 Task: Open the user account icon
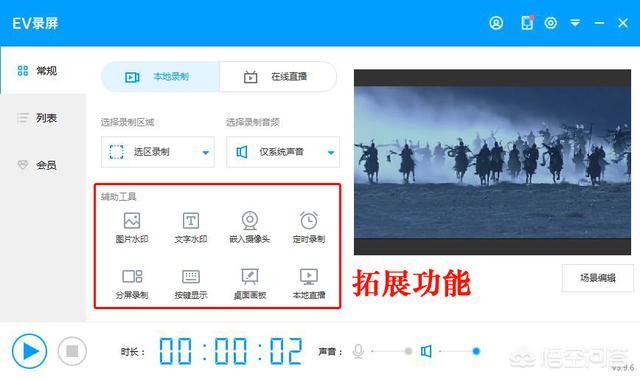(x=496, y=23)
